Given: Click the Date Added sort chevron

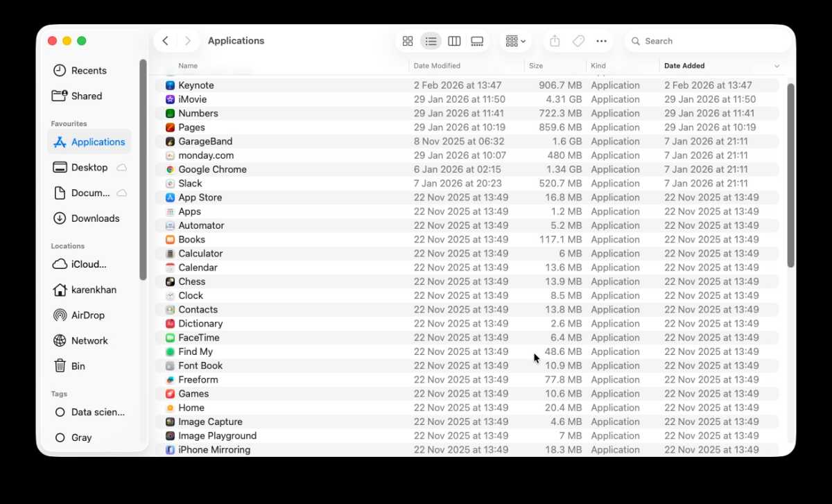Looking at the screenshot, I should coord(775,65).
